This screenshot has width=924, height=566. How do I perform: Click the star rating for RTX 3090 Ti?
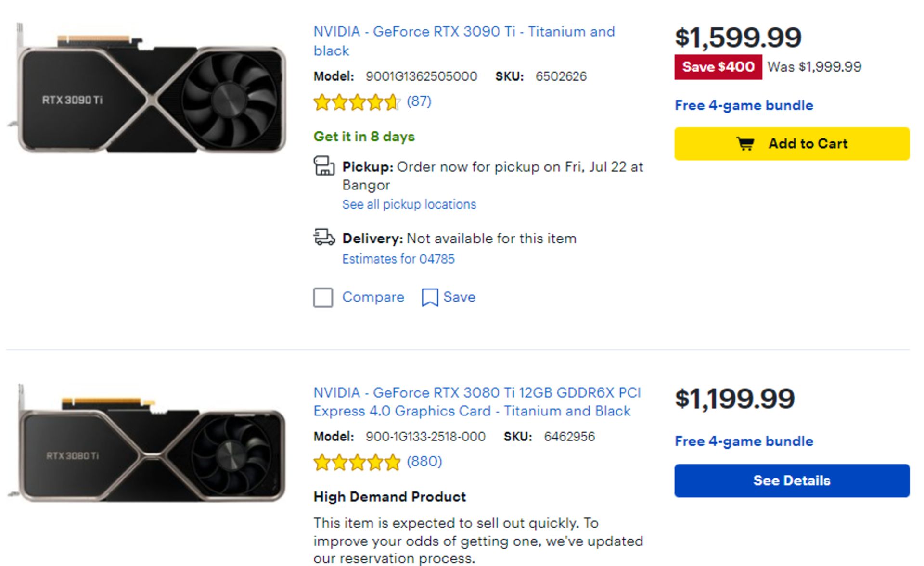tap(355, 102)
